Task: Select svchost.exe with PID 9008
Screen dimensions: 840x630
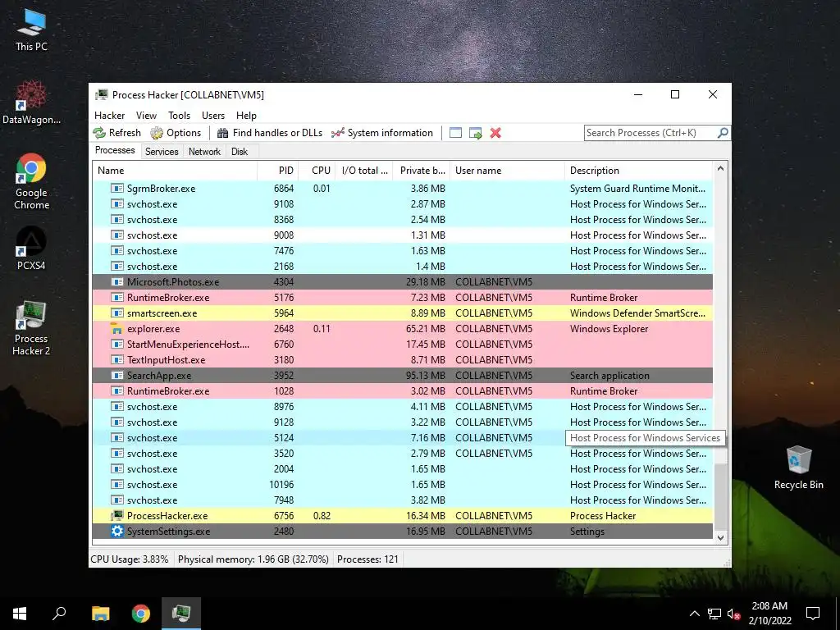Action: point(403,235)
